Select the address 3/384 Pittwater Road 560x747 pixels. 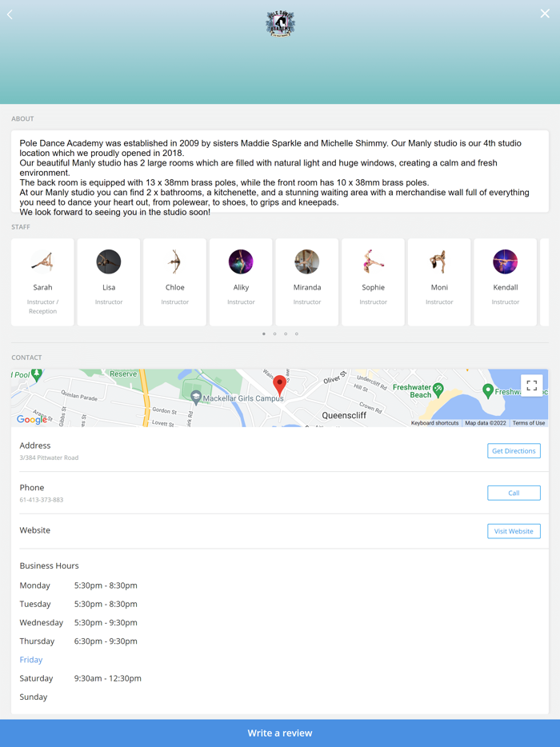click(x=49, y=457)
